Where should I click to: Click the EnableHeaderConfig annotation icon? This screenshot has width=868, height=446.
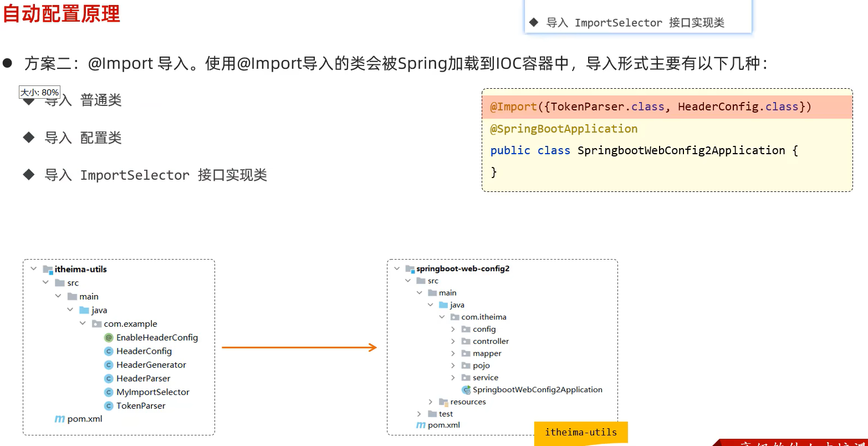click(x=109, y=337)
